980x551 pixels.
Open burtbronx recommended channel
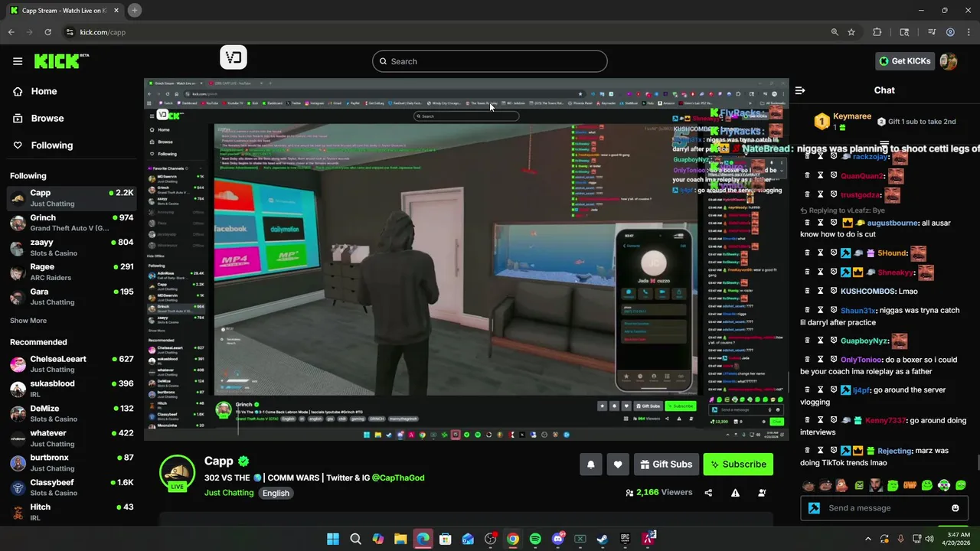[x=70, y=463]
